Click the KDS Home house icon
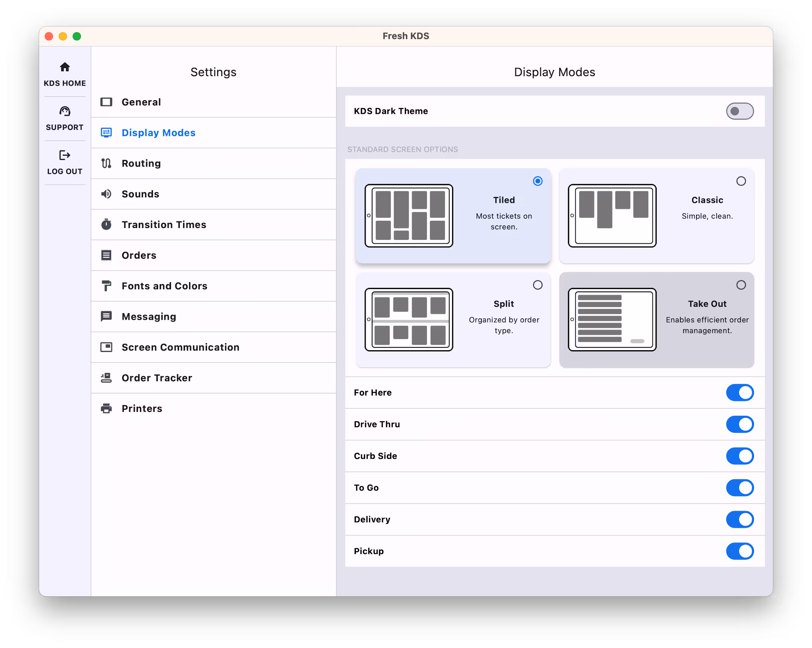This screenshot has height=648, width=812. coord(65,67)
